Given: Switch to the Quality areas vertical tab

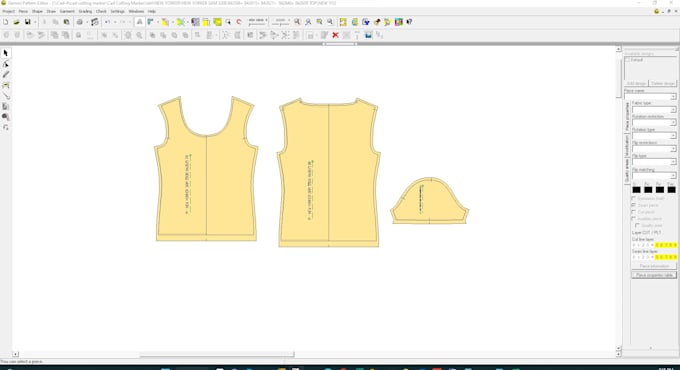Looking at the screenshot, I should pos(627,170).
